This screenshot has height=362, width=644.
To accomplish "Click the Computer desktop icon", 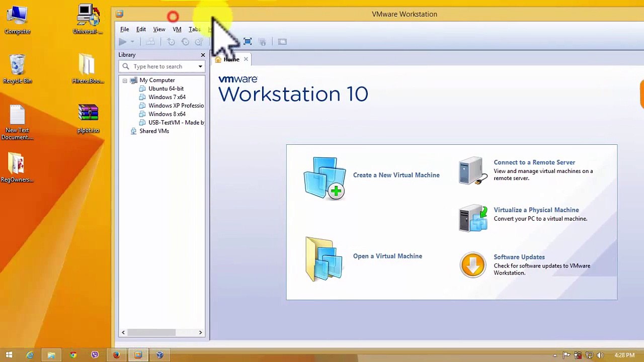I will tap(18, 20).
